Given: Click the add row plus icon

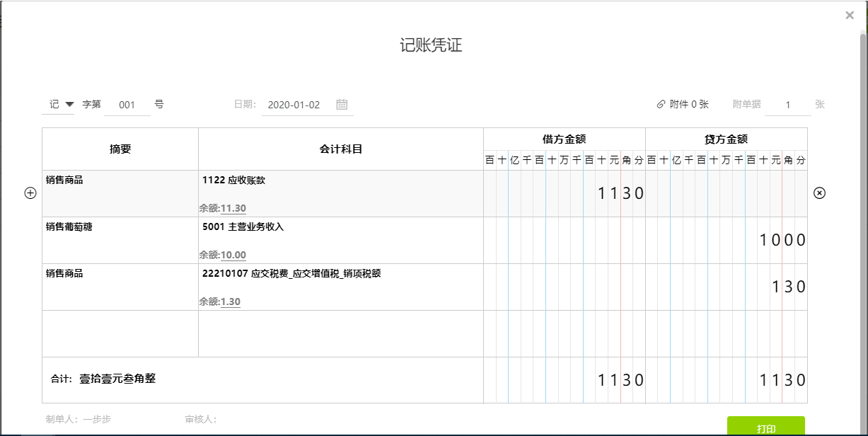Looking at the screenshot, I should click(x=30, y=193).
